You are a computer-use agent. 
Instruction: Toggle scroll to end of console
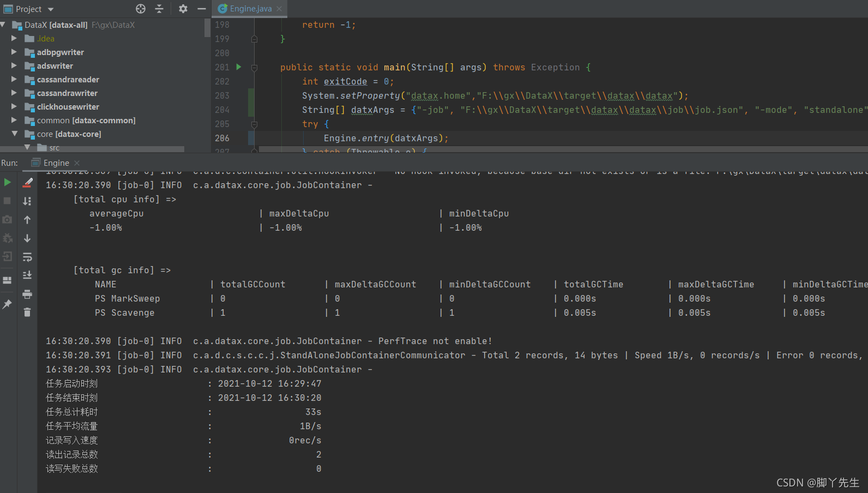pyautogui.click(x=27, y=275)
